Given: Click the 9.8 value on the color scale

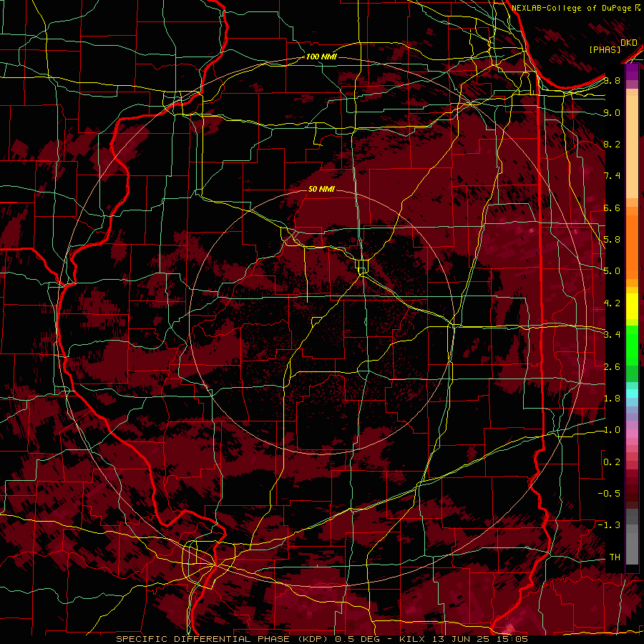Looking at the screenshot, I should click(x=612, y=80).
